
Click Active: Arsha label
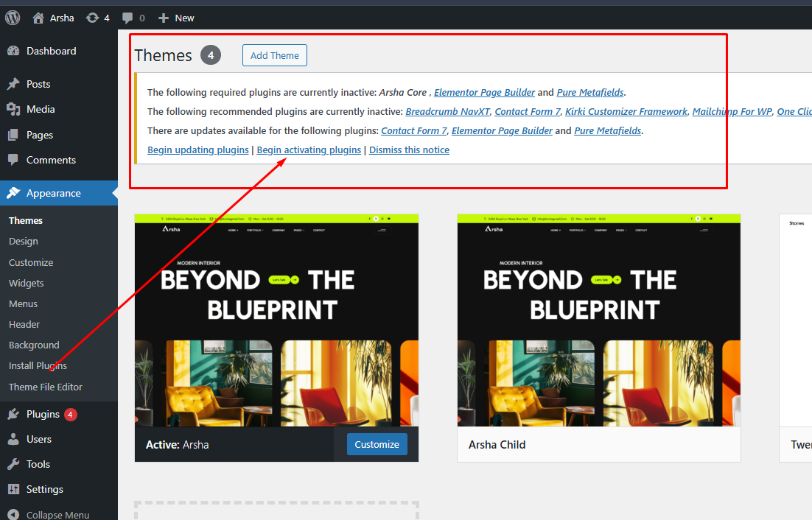(177, 445)
